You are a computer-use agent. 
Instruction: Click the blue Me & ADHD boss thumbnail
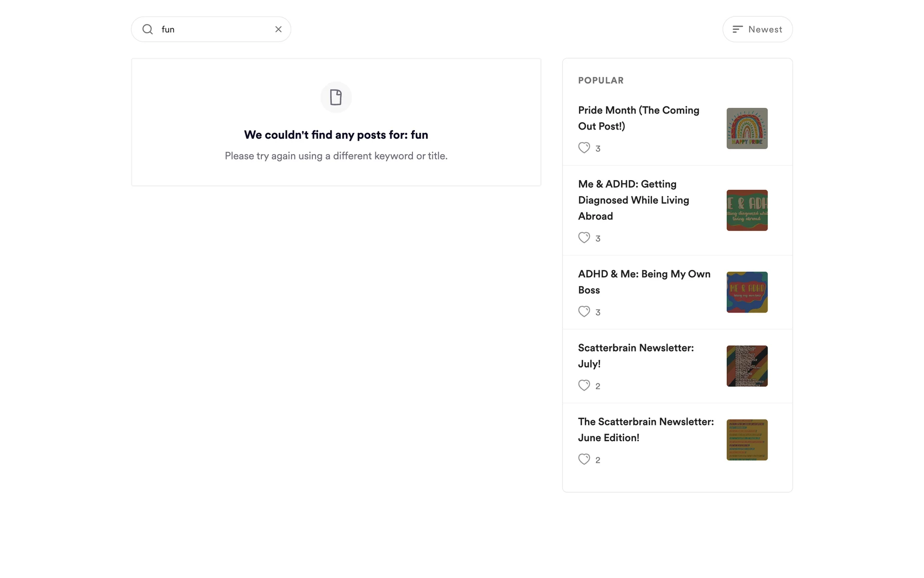click(x=747, y=292)
